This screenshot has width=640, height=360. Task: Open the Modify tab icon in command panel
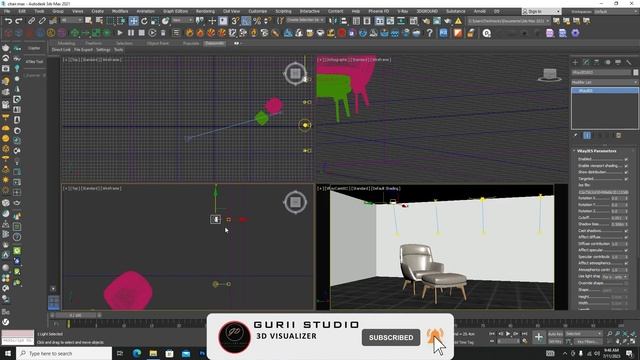[586, 62]
